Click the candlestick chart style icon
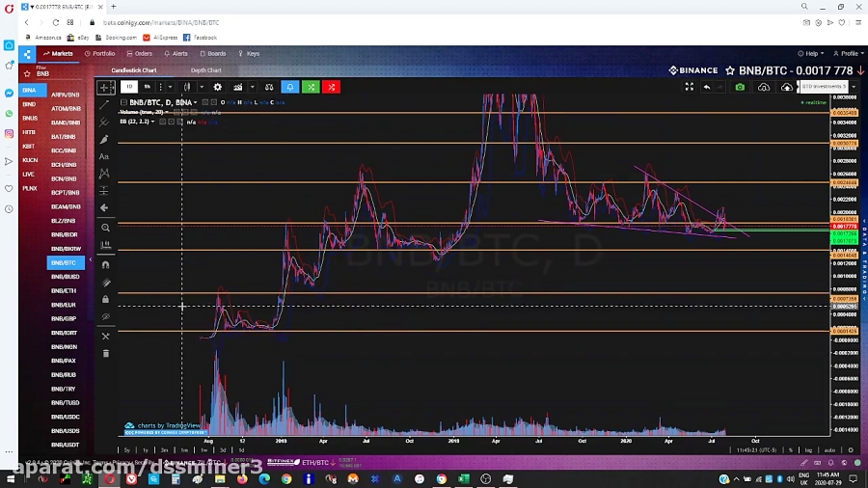The height and width of the screenshot is (488, 868). pos(188,87)
